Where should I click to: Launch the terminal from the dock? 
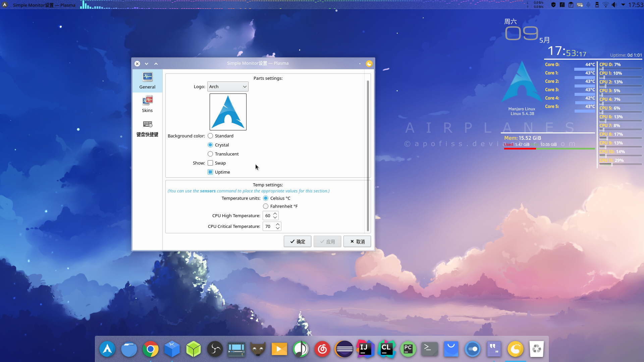click(x=429, y=349)
